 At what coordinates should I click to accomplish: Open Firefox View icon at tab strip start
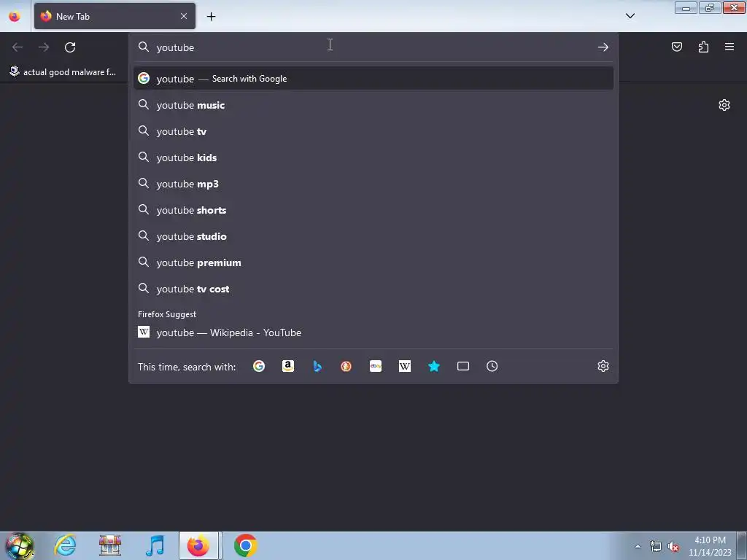[15, 16]
